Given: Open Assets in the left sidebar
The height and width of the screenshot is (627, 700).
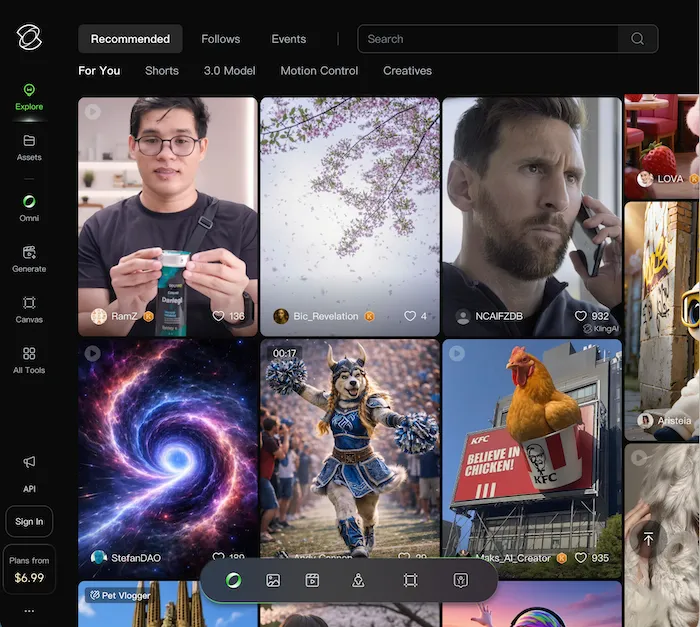Looking at the screenshot, I should pos(29,147).
